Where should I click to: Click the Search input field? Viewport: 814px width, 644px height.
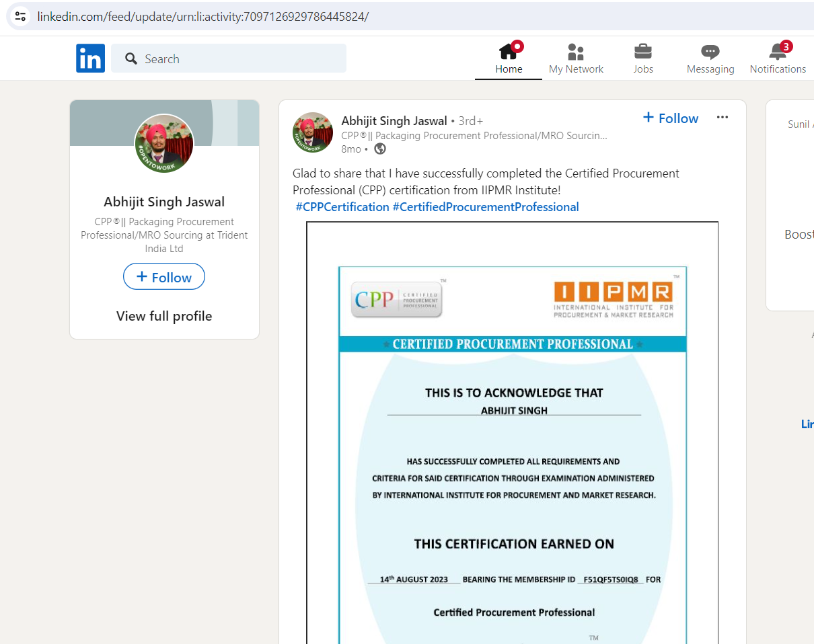(229, 58)
